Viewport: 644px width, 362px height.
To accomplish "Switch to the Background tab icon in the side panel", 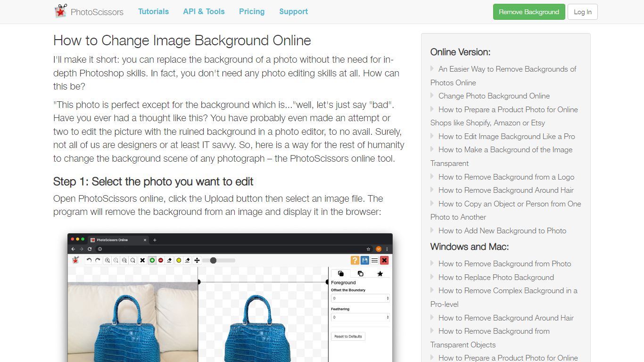I will point(361,273).
